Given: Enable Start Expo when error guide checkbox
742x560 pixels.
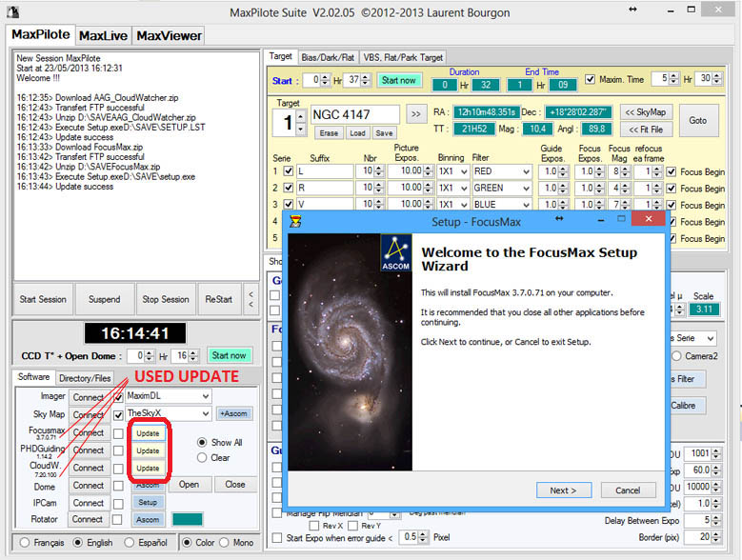Looking at the screenshot, I should 277,538.
